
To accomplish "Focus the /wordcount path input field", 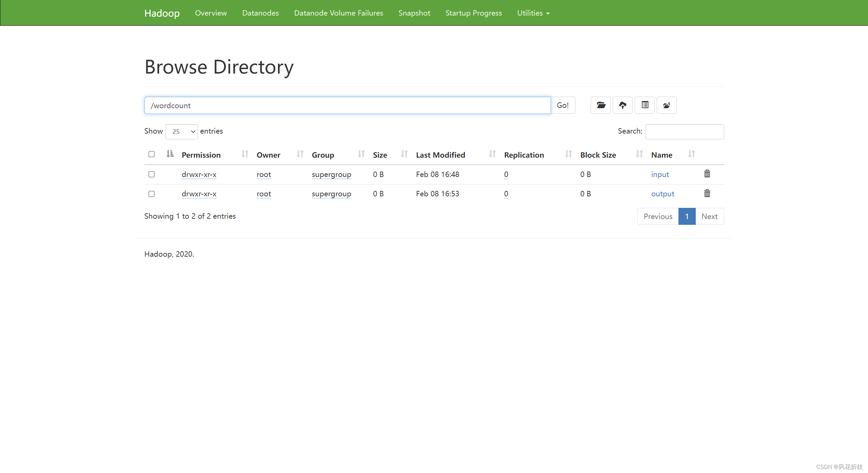I will point(348,105).
